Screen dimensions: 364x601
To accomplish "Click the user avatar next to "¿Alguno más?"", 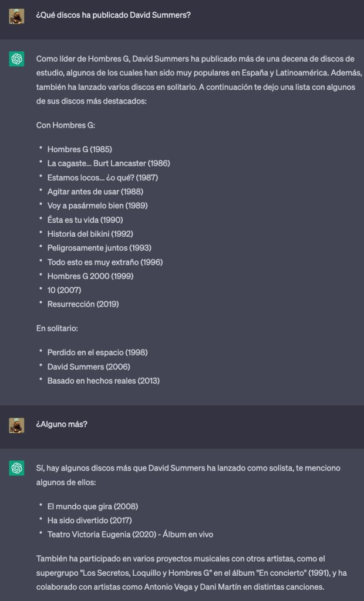I will [16, 424].
